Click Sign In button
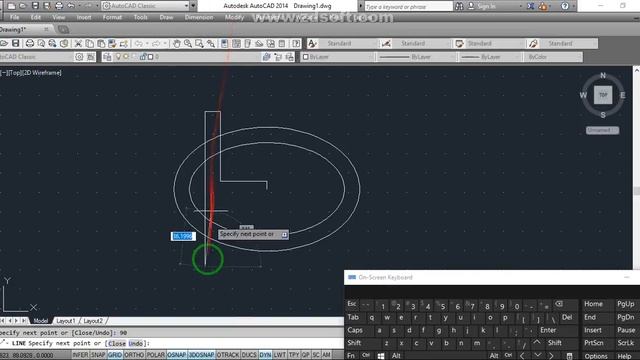Image resolution: width=640 pixels, height=360 pixels. click(x=486, y=6)
